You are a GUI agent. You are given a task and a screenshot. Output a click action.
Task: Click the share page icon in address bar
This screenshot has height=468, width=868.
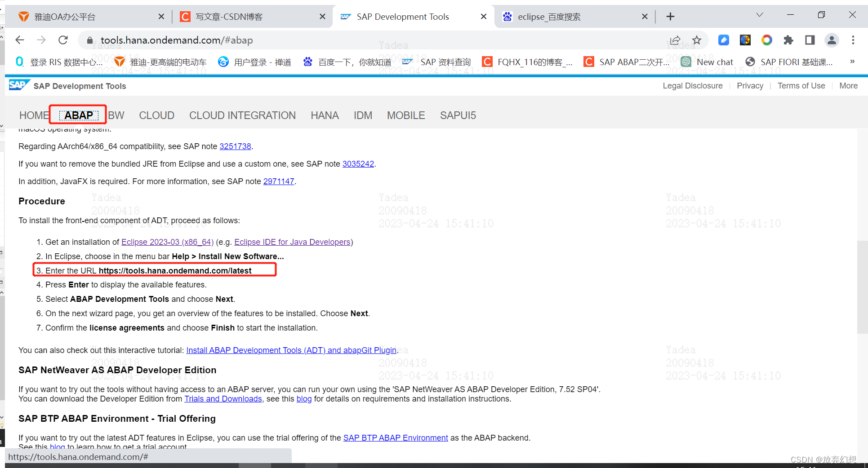click(675, 40)
